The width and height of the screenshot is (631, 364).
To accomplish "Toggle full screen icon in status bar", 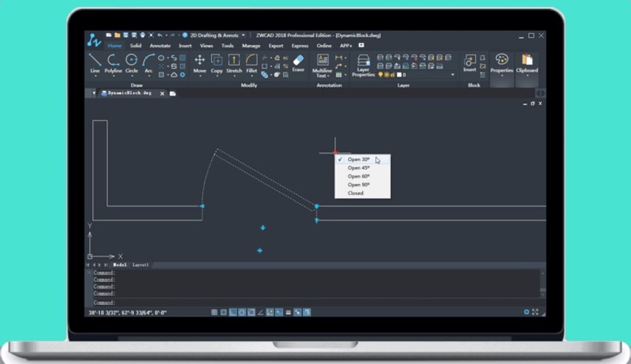I will (536, 312).
